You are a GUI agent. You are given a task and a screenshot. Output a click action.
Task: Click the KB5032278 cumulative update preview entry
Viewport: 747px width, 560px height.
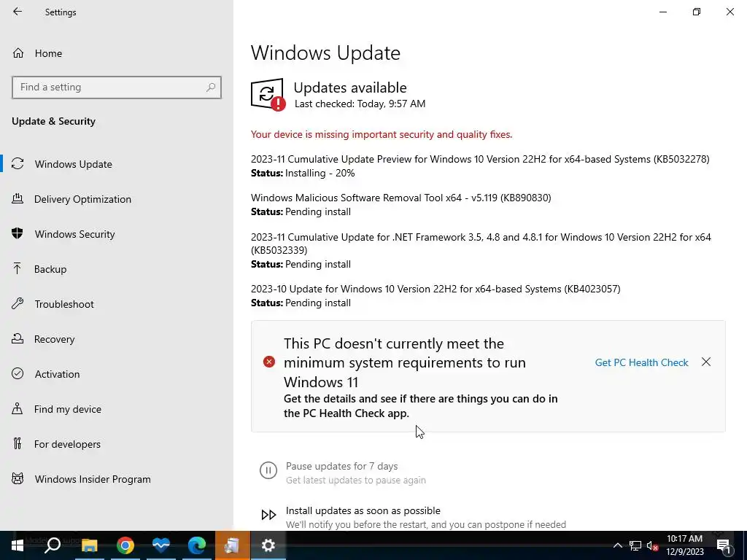(480, 160)
